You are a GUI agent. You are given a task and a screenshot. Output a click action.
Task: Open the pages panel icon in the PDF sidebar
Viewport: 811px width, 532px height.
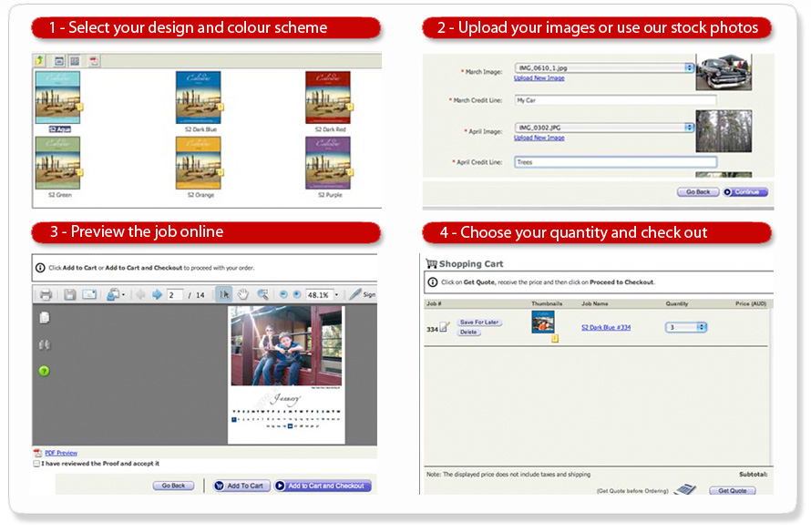45,318
